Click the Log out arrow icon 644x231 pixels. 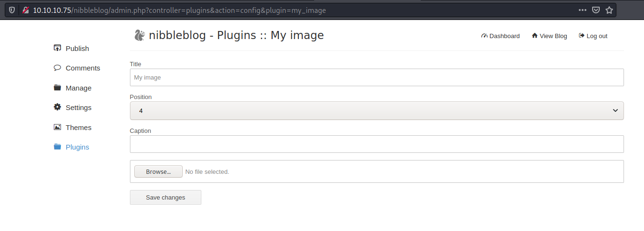[x=581, y=36]
